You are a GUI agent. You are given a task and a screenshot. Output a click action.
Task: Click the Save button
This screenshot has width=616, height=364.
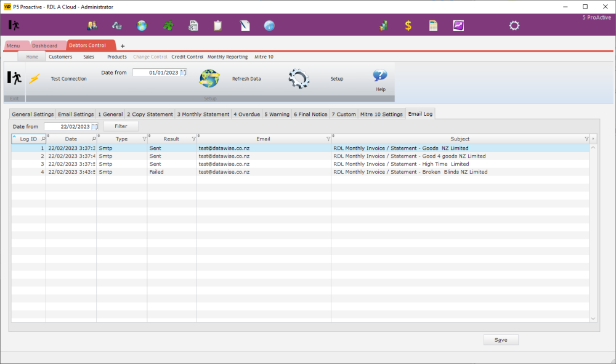point(501,339)
